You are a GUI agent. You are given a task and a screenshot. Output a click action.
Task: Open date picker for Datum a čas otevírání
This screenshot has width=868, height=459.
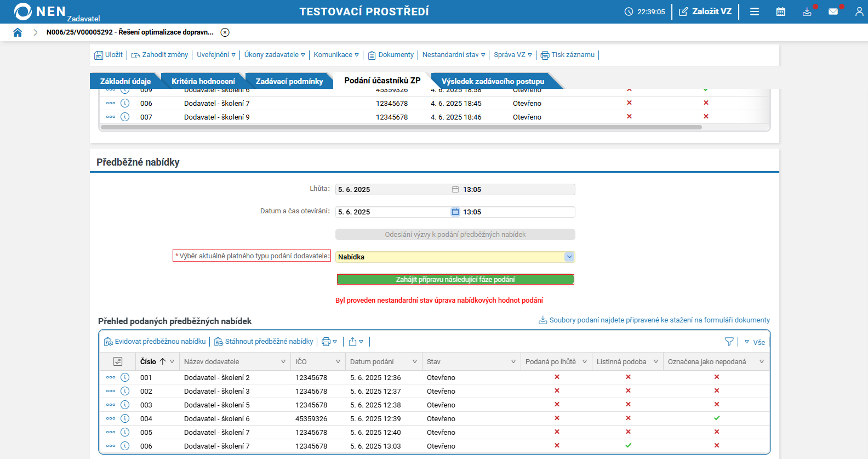point(455,212)
